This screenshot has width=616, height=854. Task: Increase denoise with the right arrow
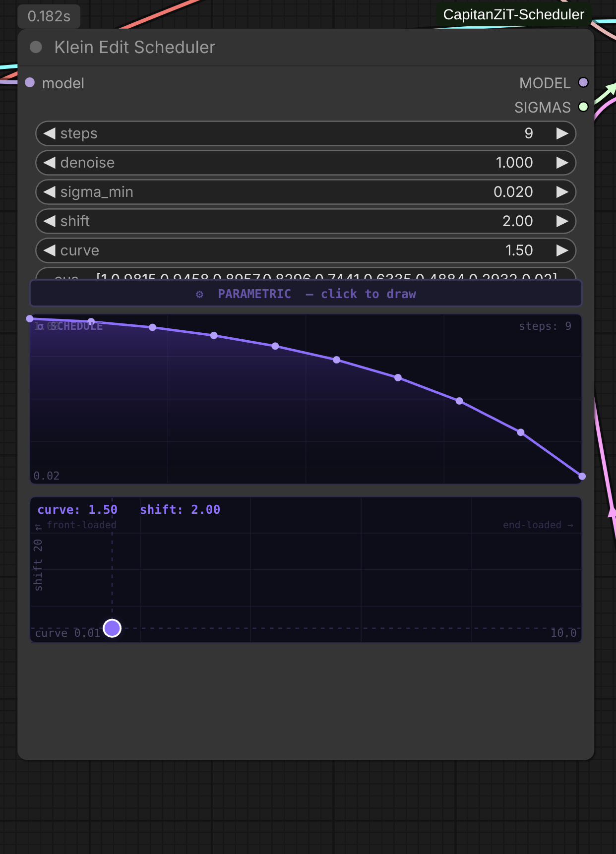[x=562, y=163]
